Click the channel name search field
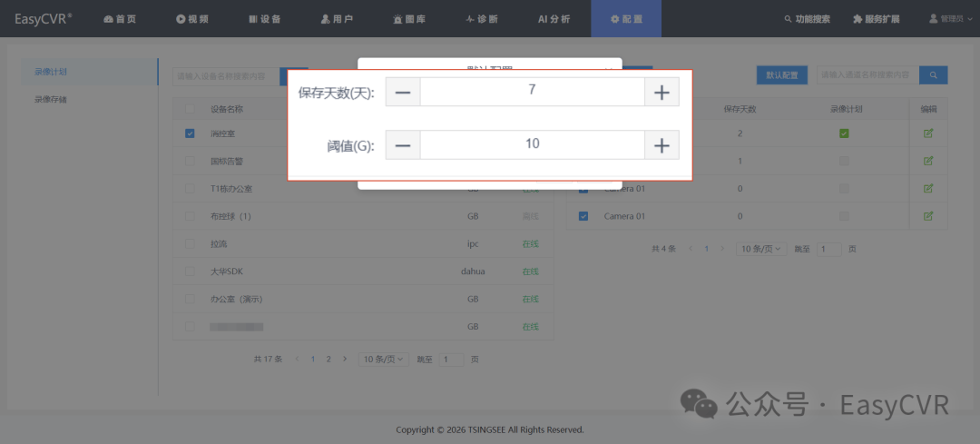The image size is (980, 444). click(x=867, y=75)
